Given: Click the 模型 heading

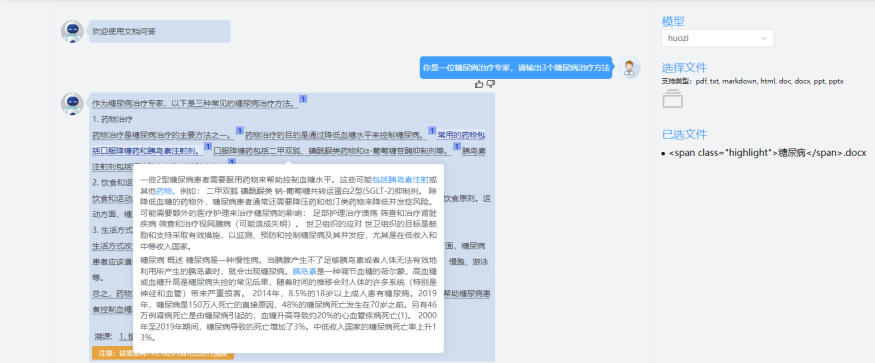Looking at the screenshot, I should [x=673, y=21].
